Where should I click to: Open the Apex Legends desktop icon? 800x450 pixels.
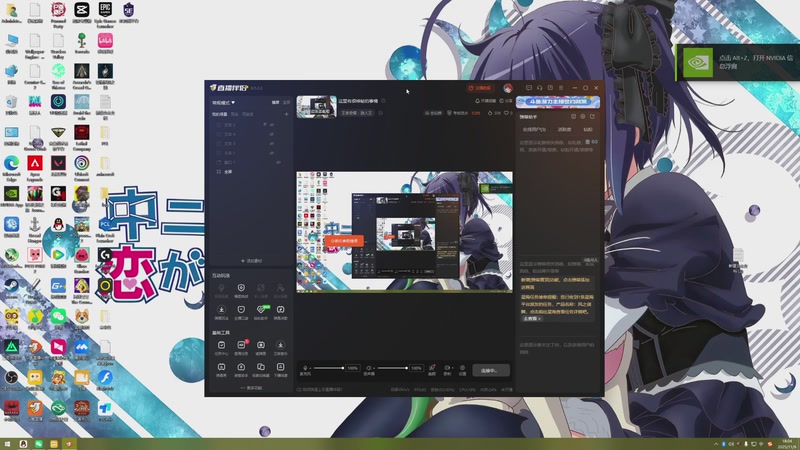click(35, 168)
